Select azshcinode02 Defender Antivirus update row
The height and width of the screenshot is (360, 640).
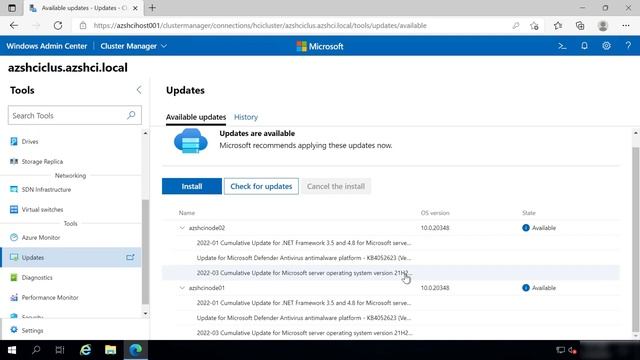tap(391, 258)
